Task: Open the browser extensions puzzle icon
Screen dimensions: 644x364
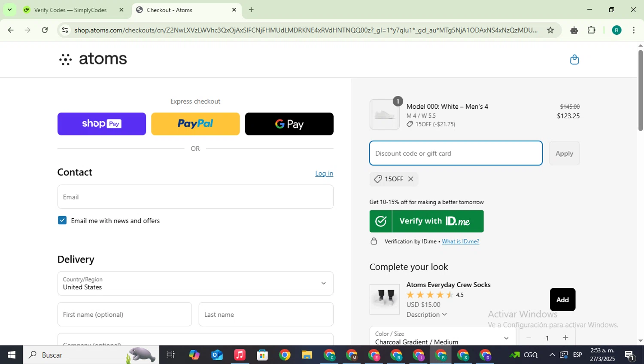Action: click(592, 30)
